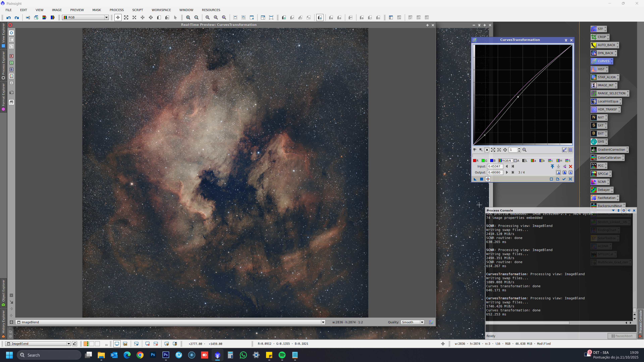644x362 pixels.
Task: Expand the Quality Smooth dropdown
Action: pyautogui.click(x=422, y=322)
